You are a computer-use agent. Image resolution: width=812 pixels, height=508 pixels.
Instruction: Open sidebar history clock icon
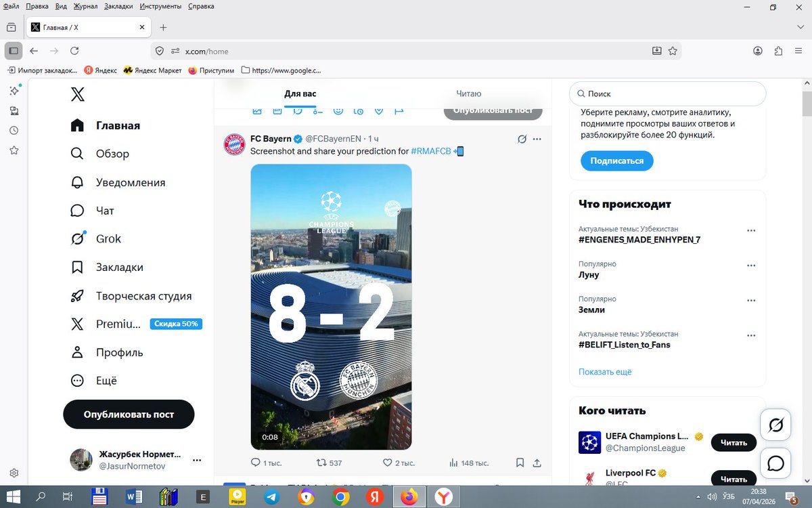coord(14,131)
